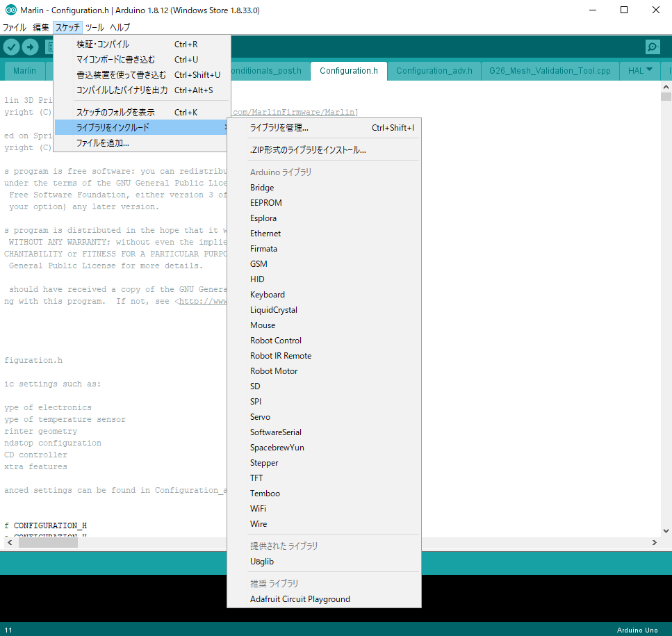Open the スケッチ menu
Viewport: 672px width, 636px height.
point(67,27)
